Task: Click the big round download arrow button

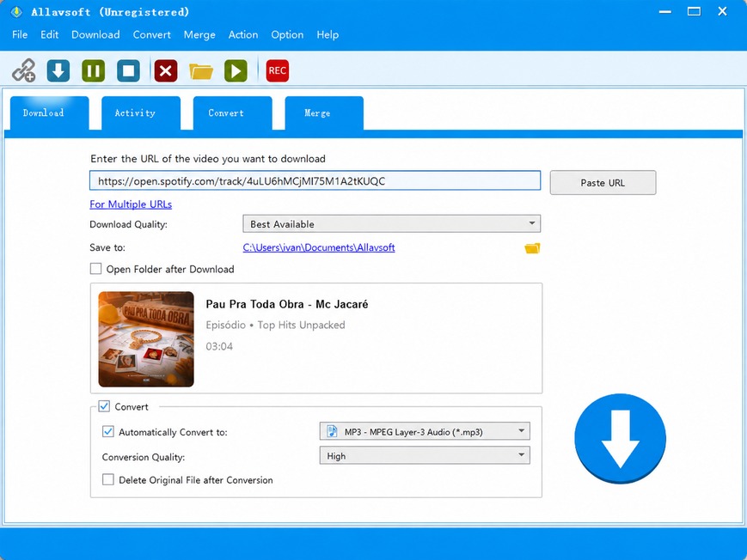Action: (x=621, y=439)
